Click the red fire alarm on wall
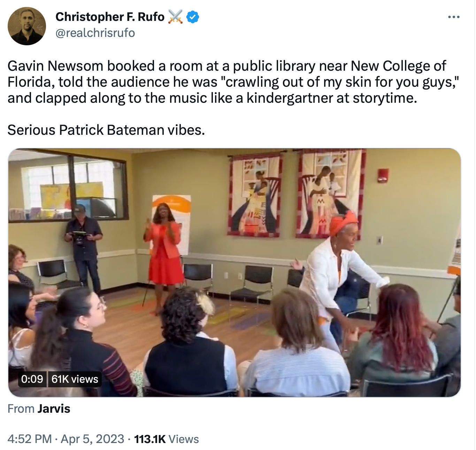 click(x=382, y=175)
